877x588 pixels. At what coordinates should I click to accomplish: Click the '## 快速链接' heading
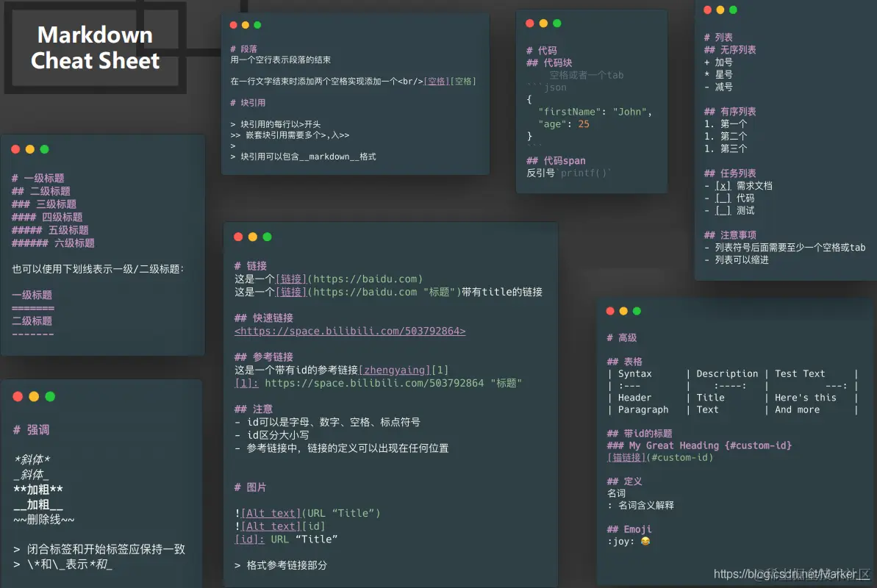[263, 318]
